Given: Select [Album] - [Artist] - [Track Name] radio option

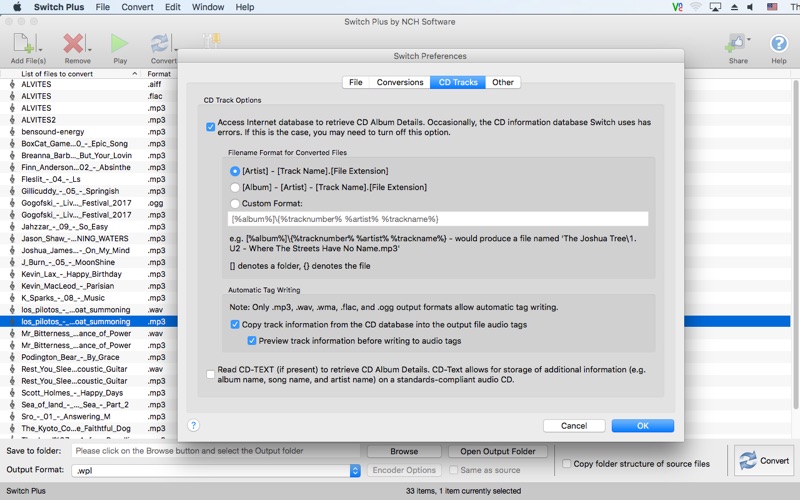Looking at the screenshot, I should (x=235, y=187).
